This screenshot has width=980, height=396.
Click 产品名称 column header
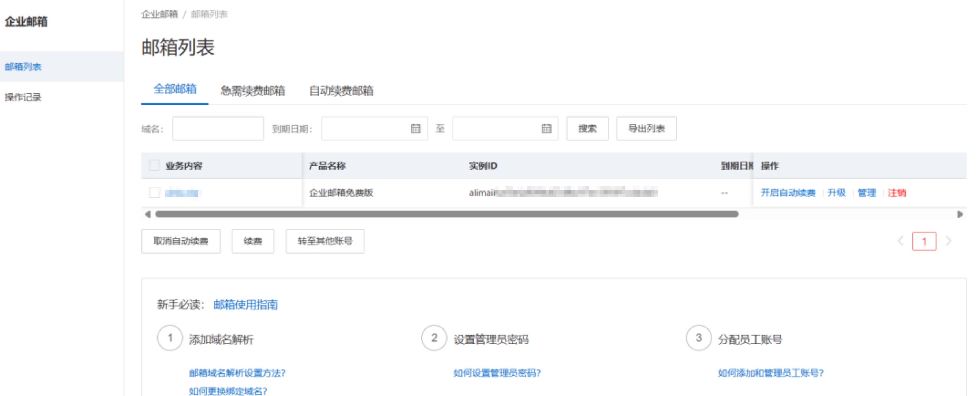pos(327,166)
